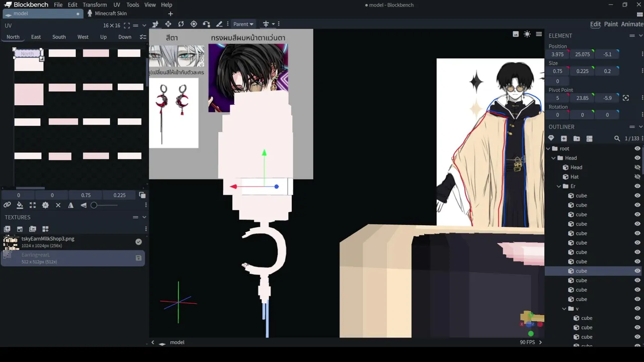Click the UV auto-link icon

(7, 205)
